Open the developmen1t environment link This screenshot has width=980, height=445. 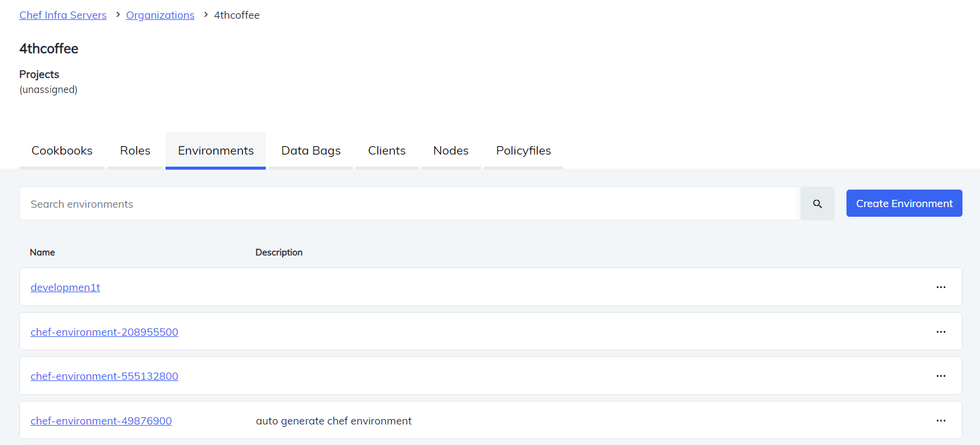point(65,287)
